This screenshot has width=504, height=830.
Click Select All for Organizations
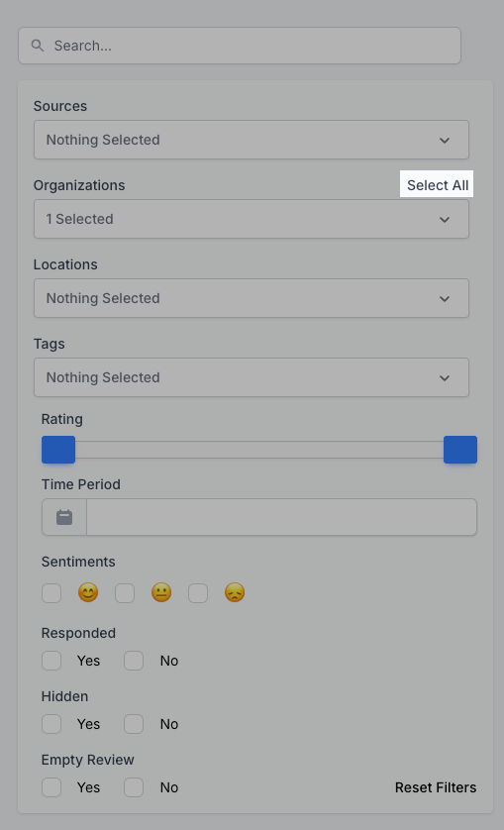tap(438, 185)
